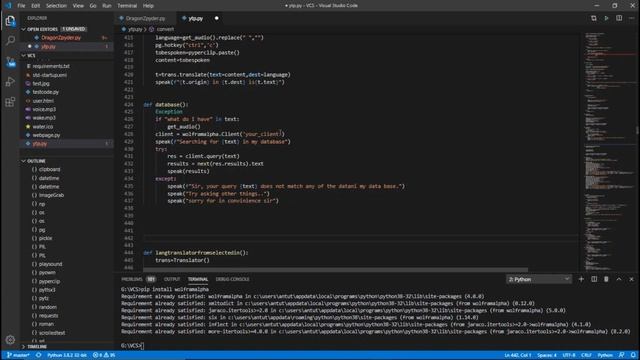Open the Explorer view in activity bar
The width and height of the screenshot is (640, 360).
click(x=10, y=21)
